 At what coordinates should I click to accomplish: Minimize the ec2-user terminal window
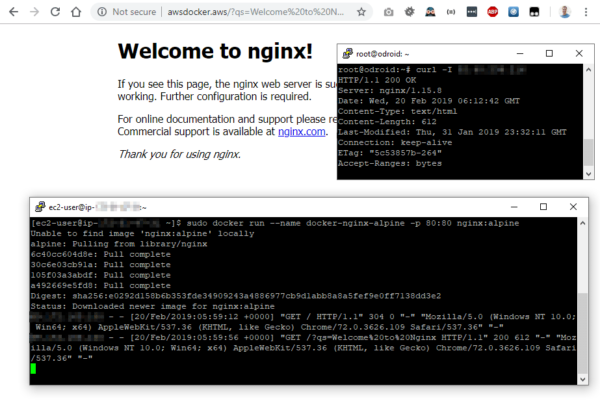coord(514,207)
